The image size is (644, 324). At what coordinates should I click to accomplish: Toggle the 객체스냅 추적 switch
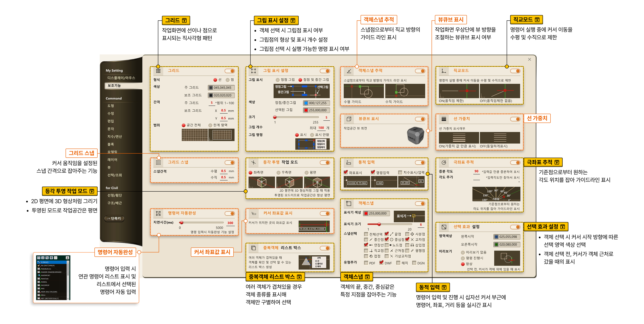tap(420, 71)
